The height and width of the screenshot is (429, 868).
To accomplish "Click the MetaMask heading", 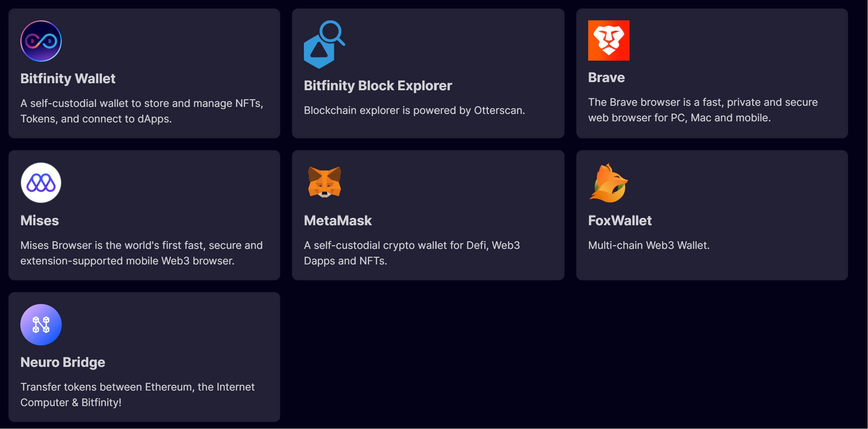I will tap(338, 220).
